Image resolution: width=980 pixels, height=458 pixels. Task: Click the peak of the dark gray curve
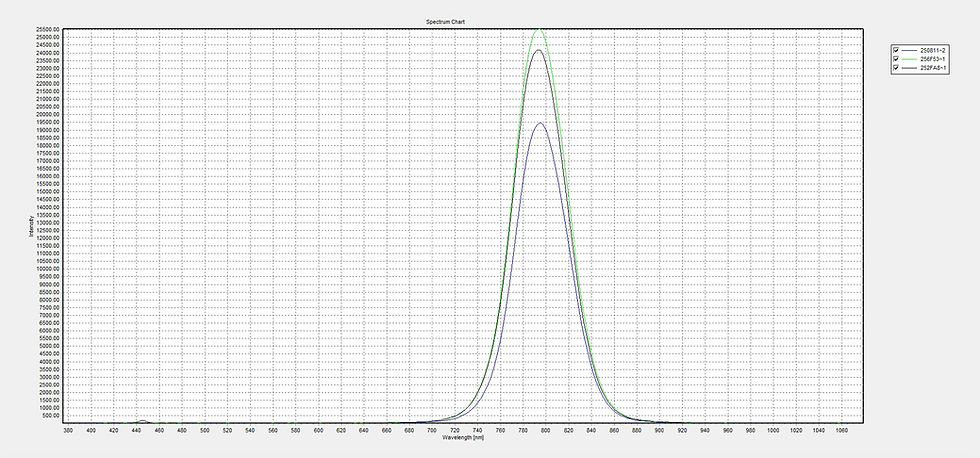tap(539, 50)
